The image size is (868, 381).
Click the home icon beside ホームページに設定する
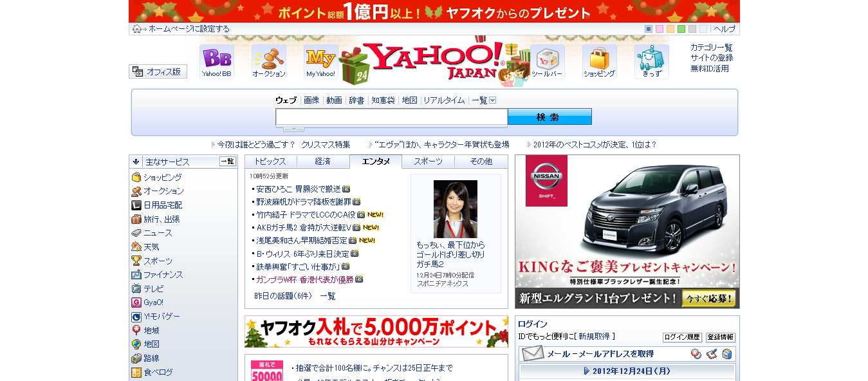[136, 28]
